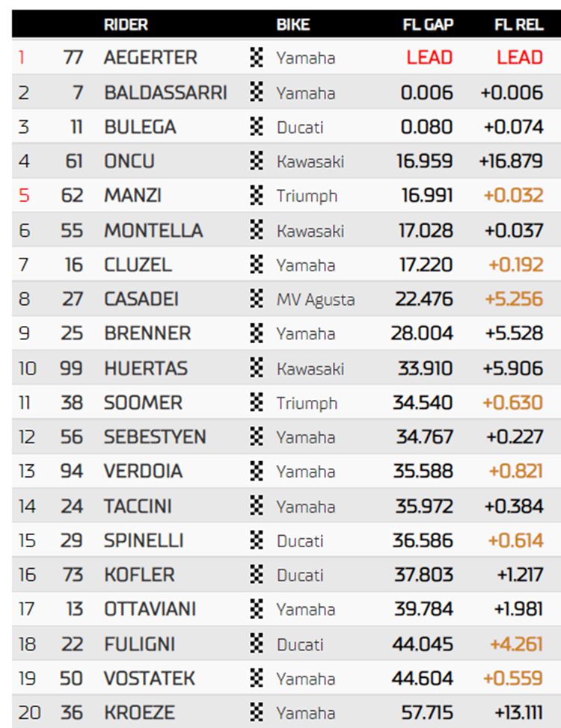Screen dimensions: 561x728
Task: Click the checkered flag beside KROEZE
Action: click(x=257, y=713)
